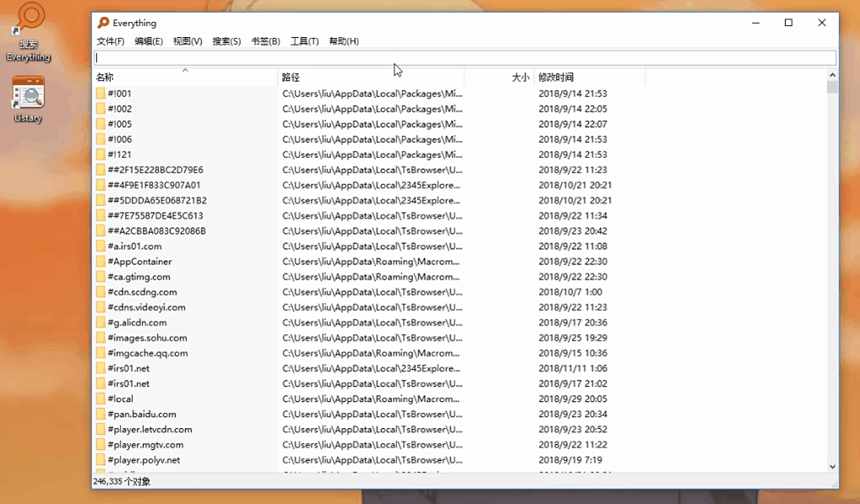Viewport: 860px width, 504px height.
Task: Click the 2018/9/17 21:02 modified time
Action: click(573, 384)
